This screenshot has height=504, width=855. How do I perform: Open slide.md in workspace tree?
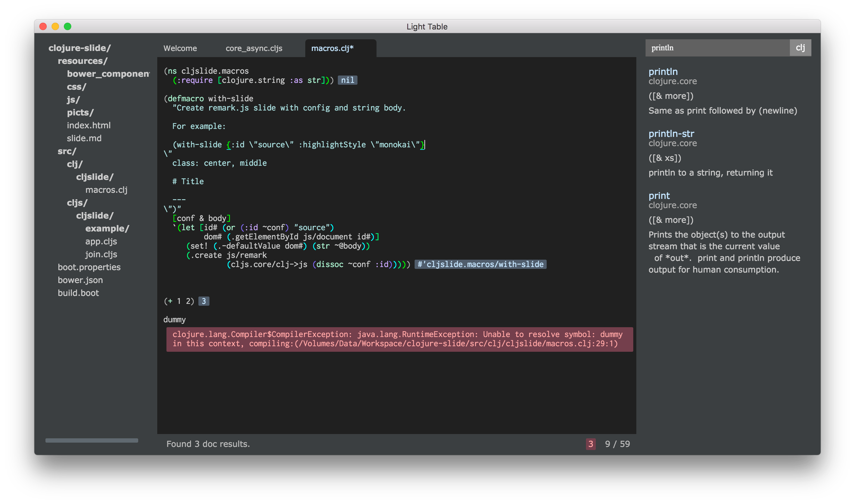[84, 138]
